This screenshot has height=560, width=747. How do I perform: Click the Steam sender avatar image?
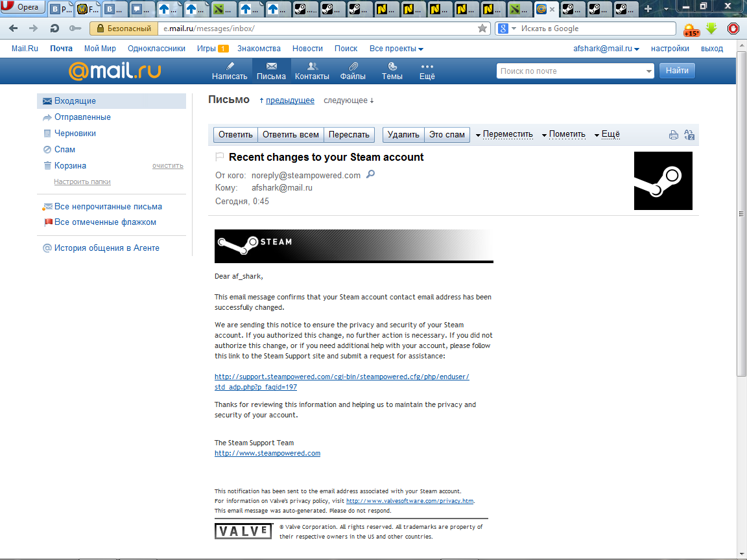tap(663, 180)
